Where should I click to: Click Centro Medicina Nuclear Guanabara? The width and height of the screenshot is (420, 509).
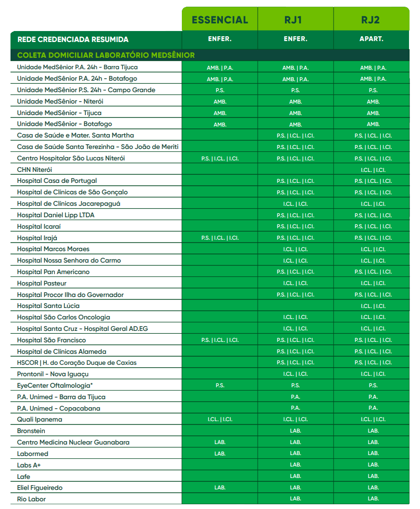[73, 442]
